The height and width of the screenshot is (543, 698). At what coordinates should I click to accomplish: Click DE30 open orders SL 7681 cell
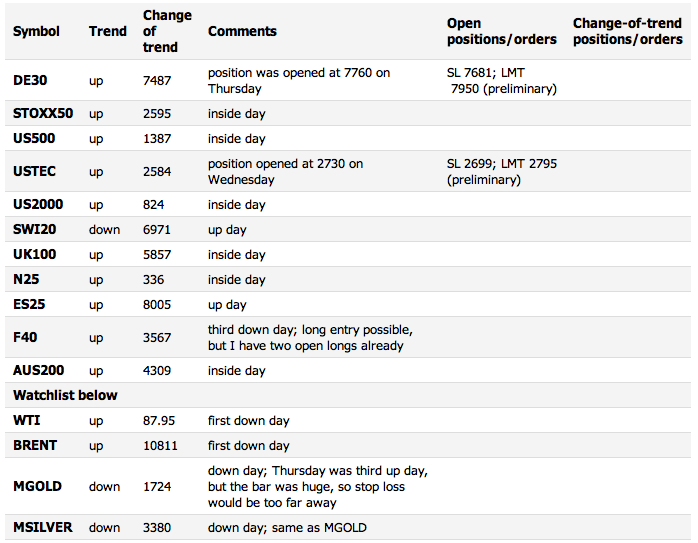coord(502,81)
